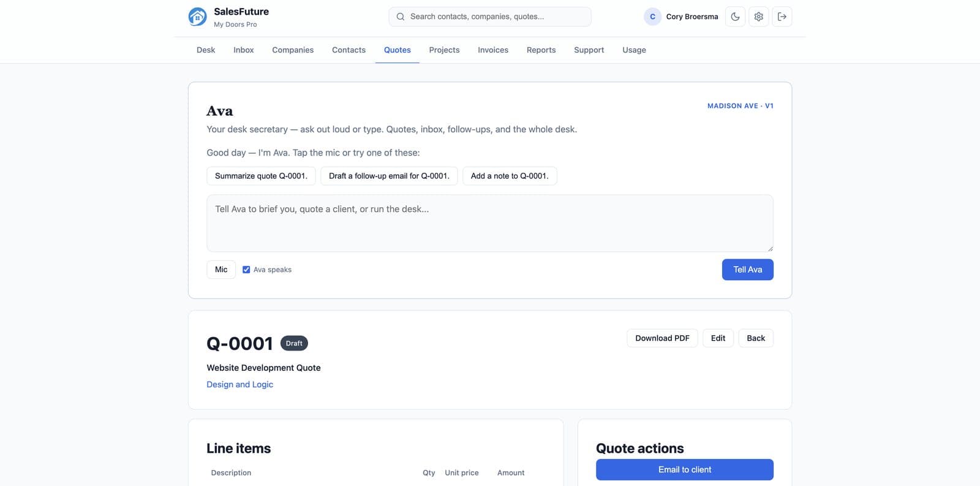This screenshot has width=980, height=486.
Task: Uncheck the 'Ava speaks' checkbox
Action: [x=246, y=270]
